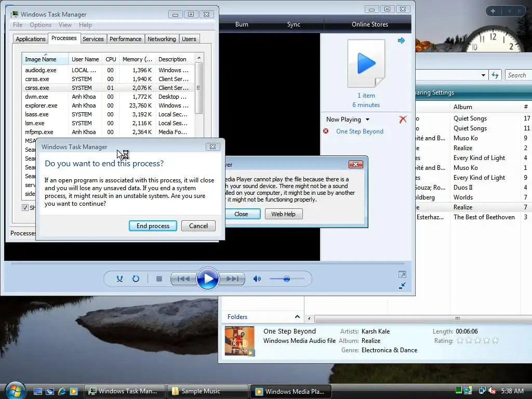This screenshot has height=399, width=532.
Task: Click the play-file thumbnail in list pane
Action: (366, 63)
